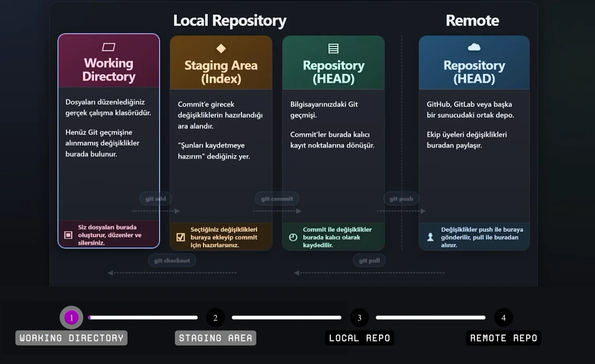Click the clock icon beside 'Commit ile değişiklikler'

293,237
